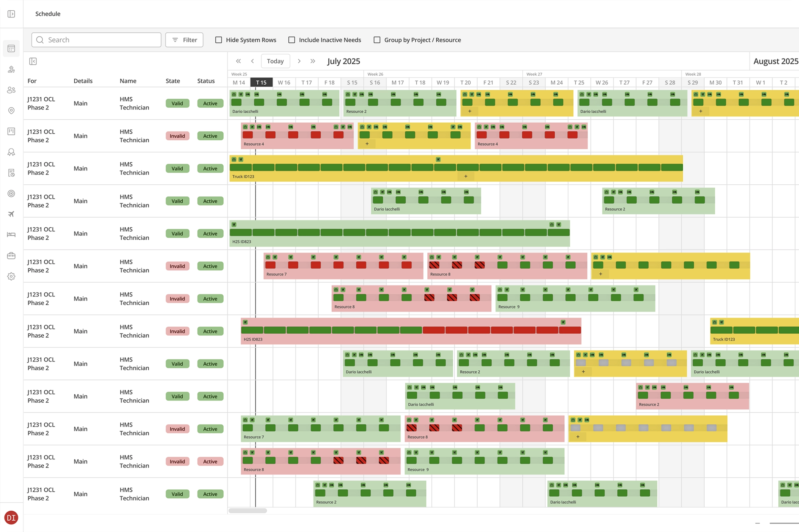
Task: Enable Group by Project / Resource
Action: 377,40
